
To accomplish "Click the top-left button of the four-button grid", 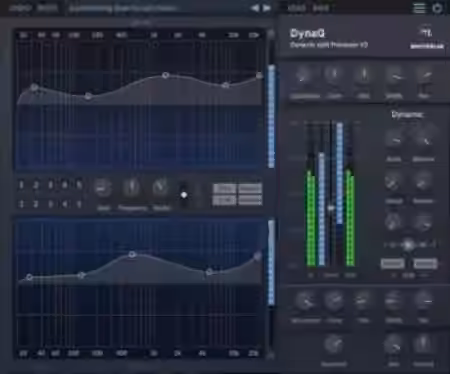I will [x=224, y=188].
